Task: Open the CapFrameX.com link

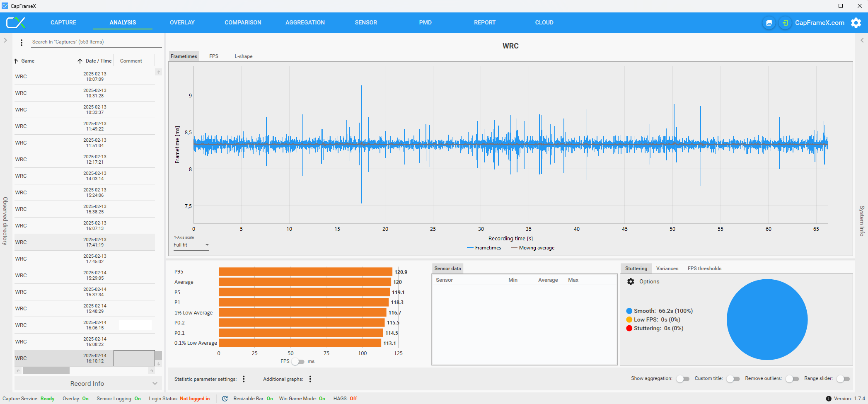Action: point(819,23)
